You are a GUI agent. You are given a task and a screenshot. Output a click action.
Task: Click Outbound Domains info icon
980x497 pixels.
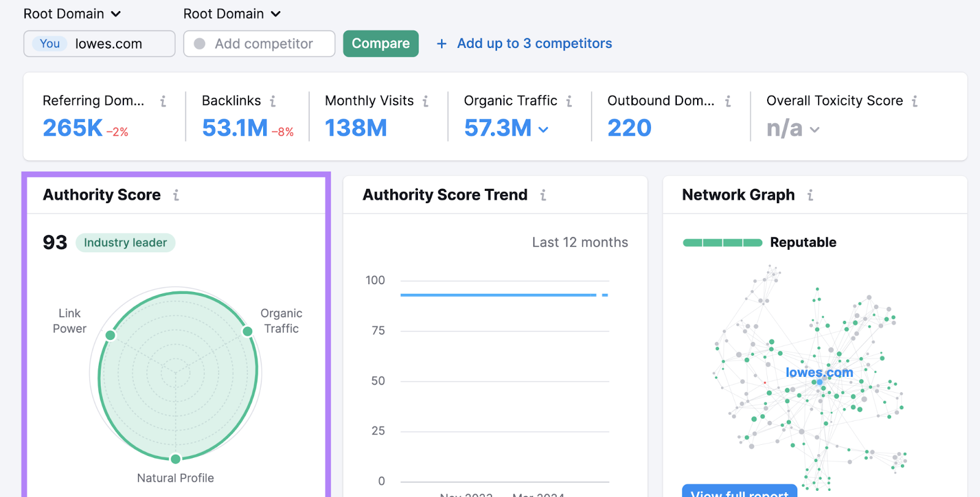click(728, 101)
